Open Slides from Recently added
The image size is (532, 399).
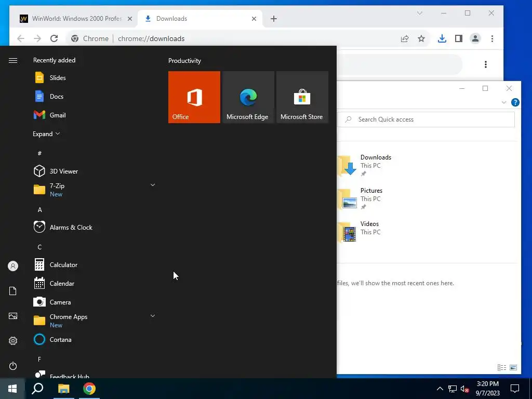pyautogui.click(x=95, y=78)
